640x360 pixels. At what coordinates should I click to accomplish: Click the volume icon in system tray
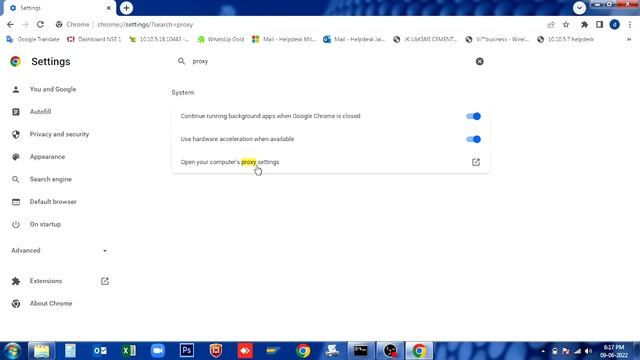coord(588,351)
